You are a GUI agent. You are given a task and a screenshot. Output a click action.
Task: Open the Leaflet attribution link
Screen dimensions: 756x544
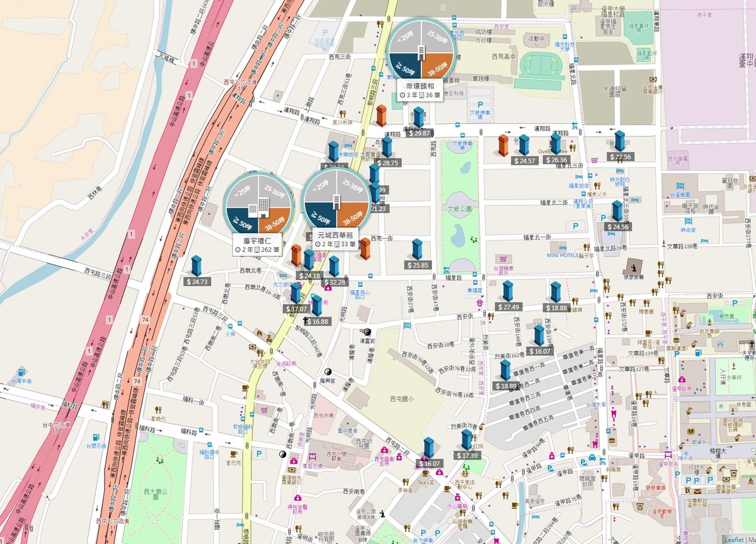tap(733, 540)
